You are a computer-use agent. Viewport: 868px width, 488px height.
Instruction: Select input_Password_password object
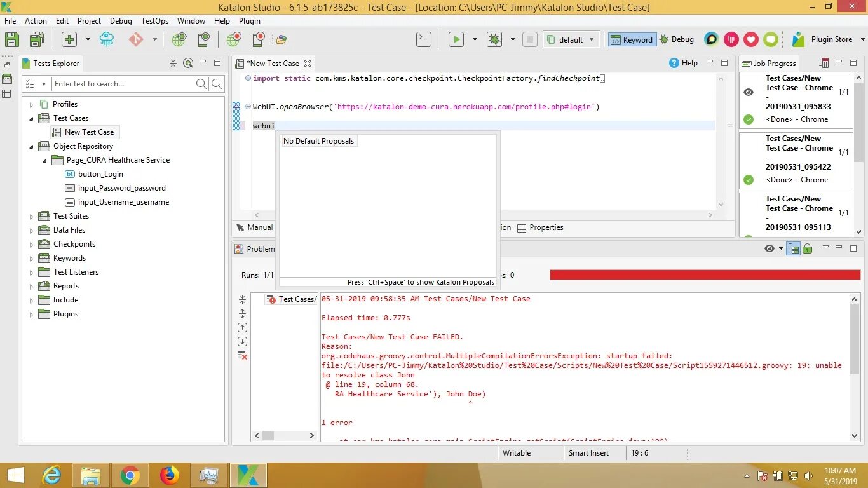point(115,188)
